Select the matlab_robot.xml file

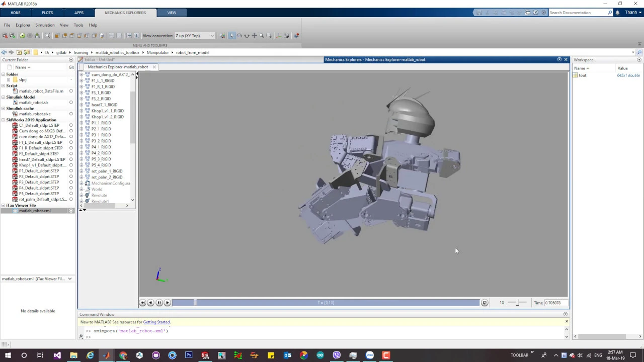point(35,211)
